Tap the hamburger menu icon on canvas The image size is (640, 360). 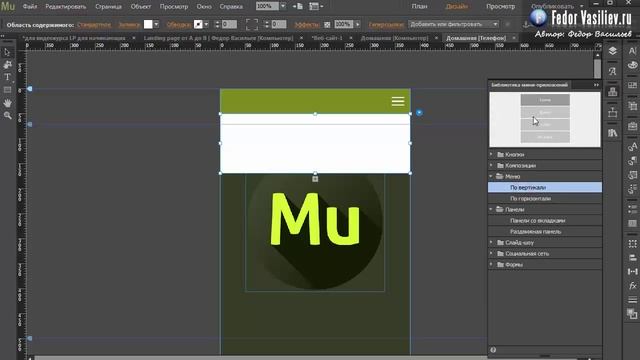398,101
